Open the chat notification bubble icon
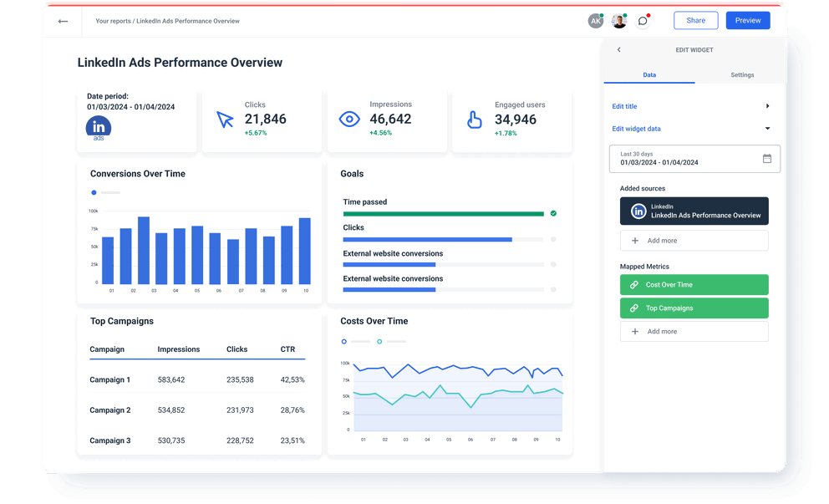The height and width of the screenshot is (504, 829). [642, 19]
